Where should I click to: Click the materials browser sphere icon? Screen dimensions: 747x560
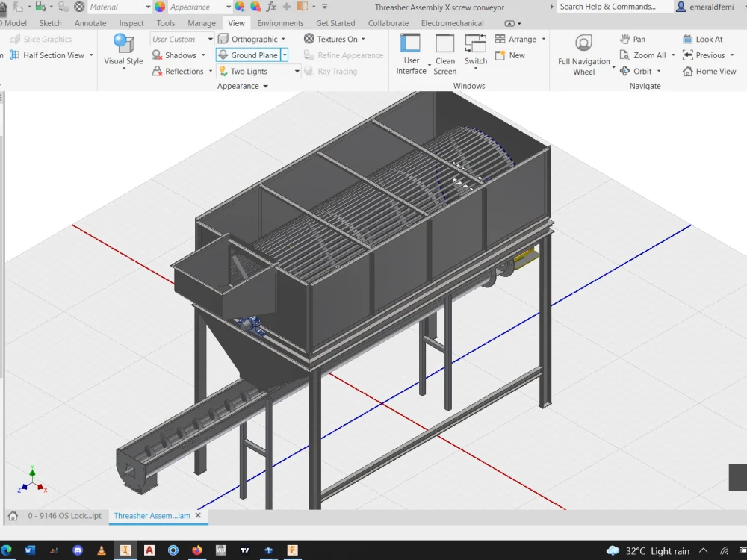(79, 7)
